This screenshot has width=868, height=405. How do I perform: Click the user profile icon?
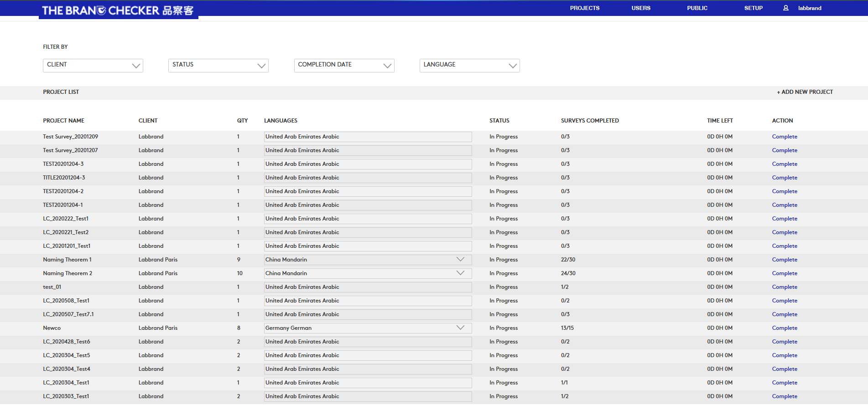pos(785,8)
